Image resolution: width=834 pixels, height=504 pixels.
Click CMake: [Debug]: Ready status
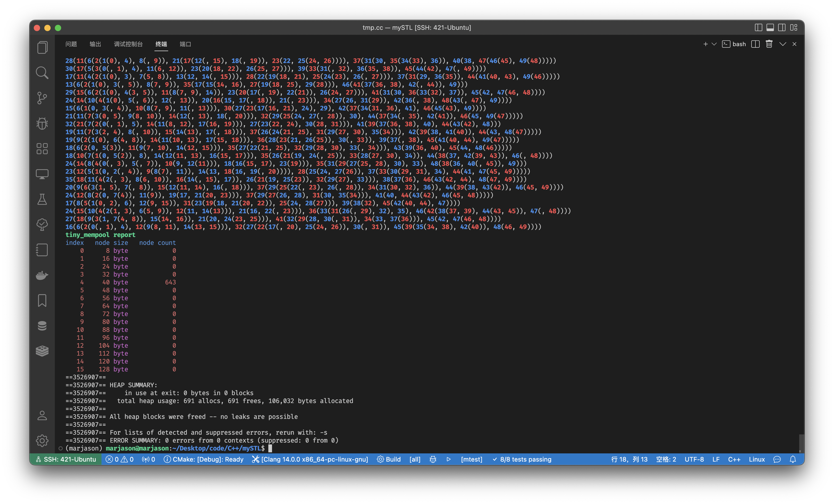click(x=203, y=459)
